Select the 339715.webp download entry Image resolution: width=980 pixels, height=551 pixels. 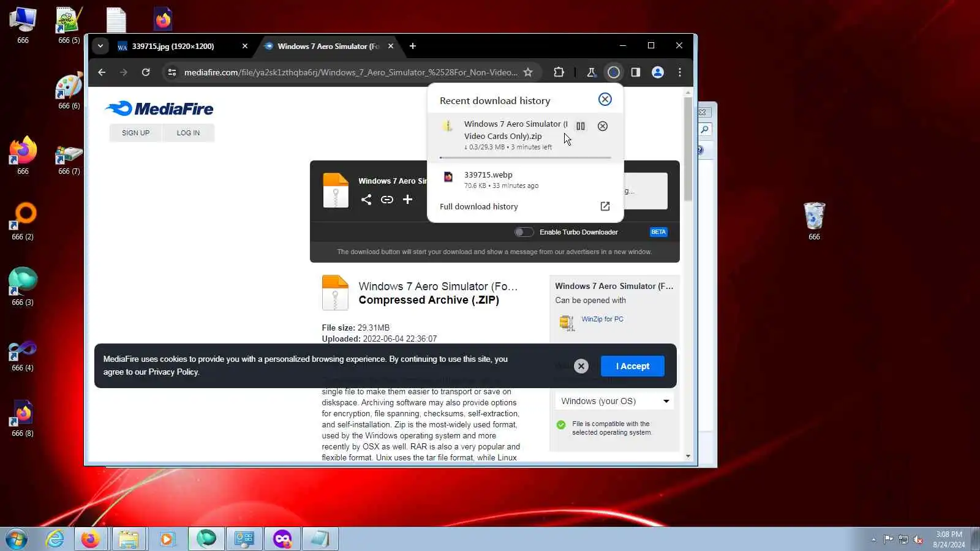[x=525, y=179]
